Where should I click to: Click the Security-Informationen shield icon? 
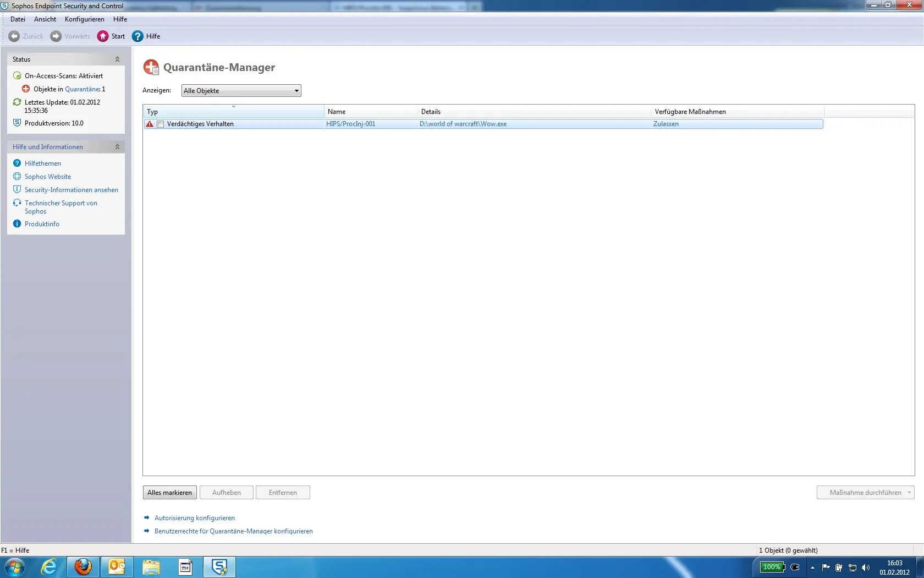[x=17, y=189]
